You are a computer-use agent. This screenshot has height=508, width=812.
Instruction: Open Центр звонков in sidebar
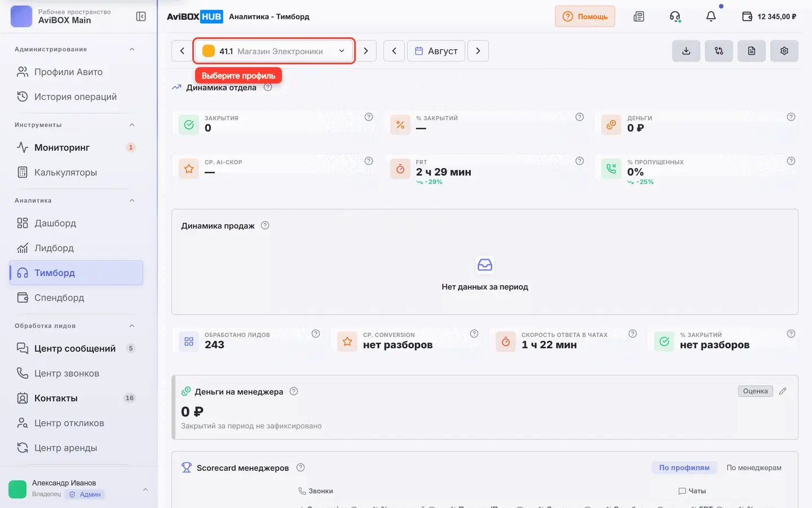point(76,373)
